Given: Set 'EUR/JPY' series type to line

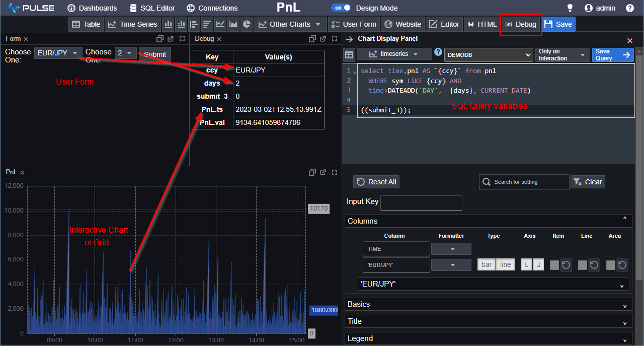Looking at the screenshot, I should [x=506, y=264].
